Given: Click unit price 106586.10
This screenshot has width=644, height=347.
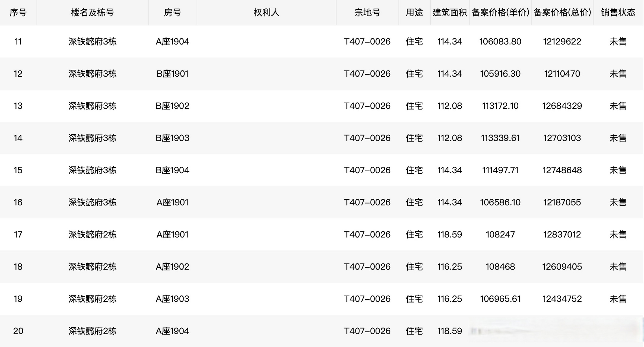Looking at the screenshot, I should pos(500,202).
